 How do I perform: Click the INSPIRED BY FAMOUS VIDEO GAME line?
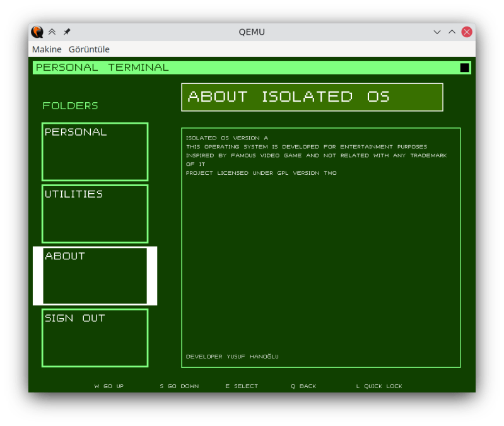click(x=316, y=156)
